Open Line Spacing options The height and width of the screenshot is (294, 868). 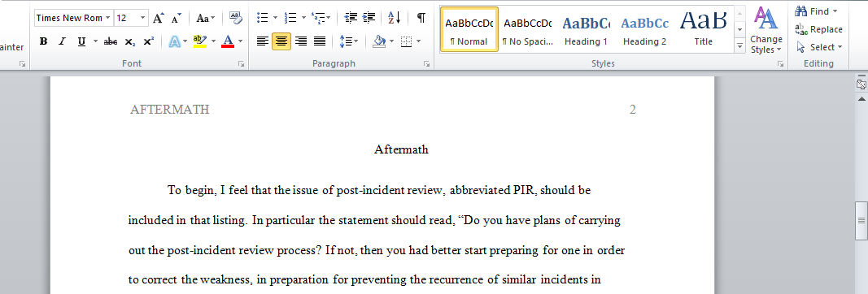[x=348, y=41]
